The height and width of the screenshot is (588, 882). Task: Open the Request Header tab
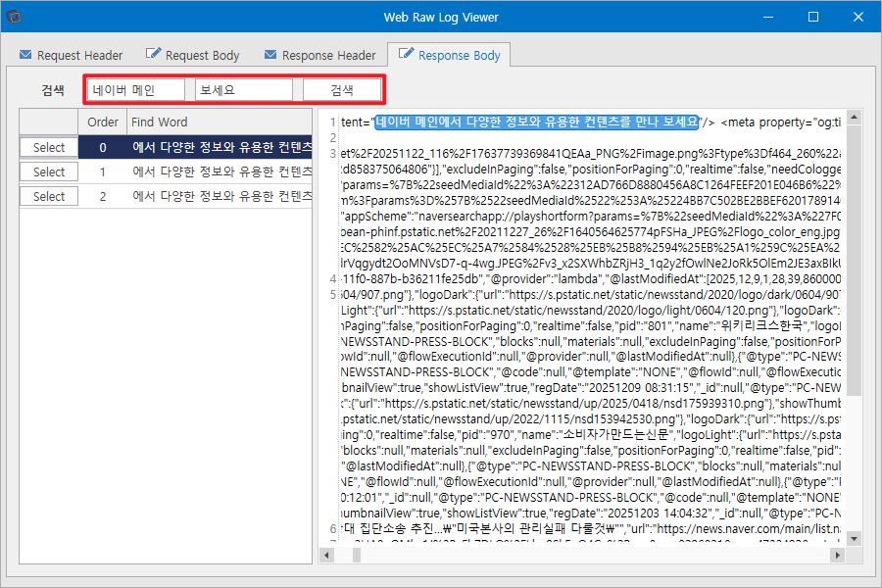(x=71, y=55)
